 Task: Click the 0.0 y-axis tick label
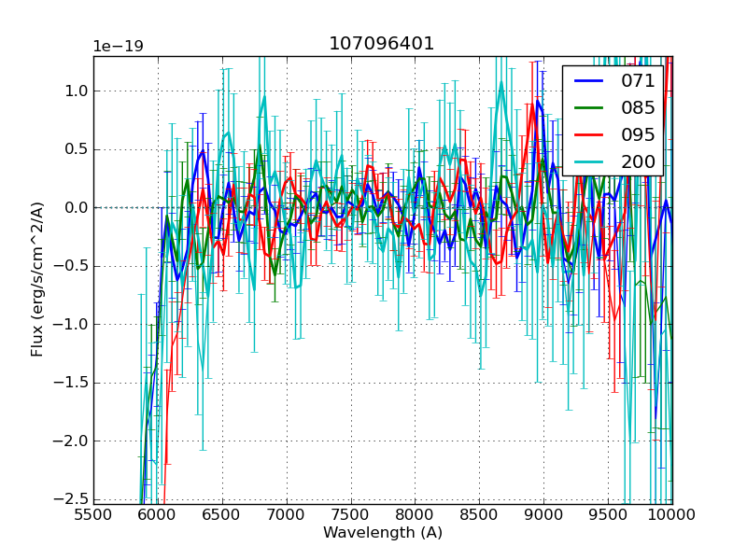(x=76, y=207)
